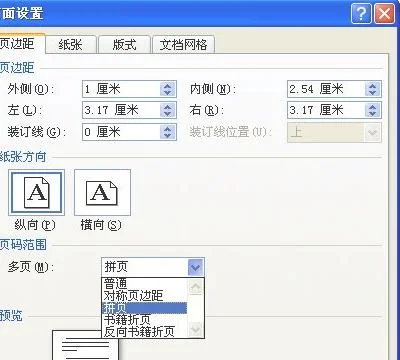Choose 反向书籍折页 from the multi-page list
The width and height of the screenshot is (400, 360).
click(x=144, y=332)
